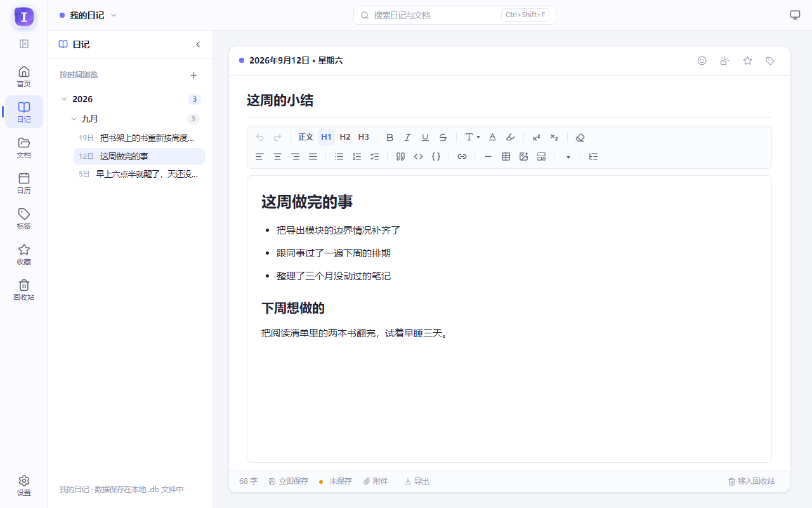The width and height of the screenshot is (812, 508).
Task: Click the mood emoji icon in the entry header
Action: pos(702,61)
